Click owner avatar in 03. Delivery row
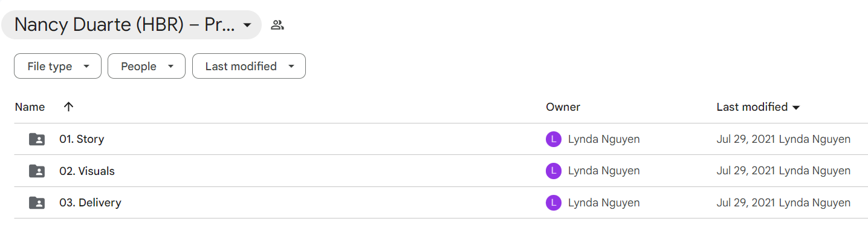 (x=554, y=203)
